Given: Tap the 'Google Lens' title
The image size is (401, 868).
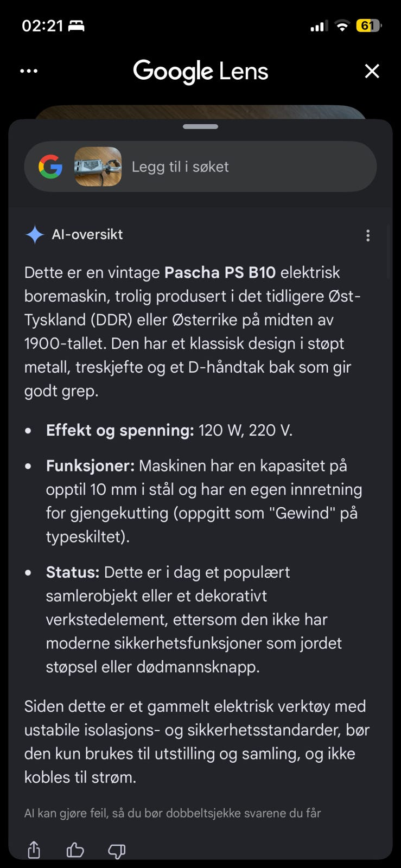Looking at the screenshot, I should click(200, 71).
